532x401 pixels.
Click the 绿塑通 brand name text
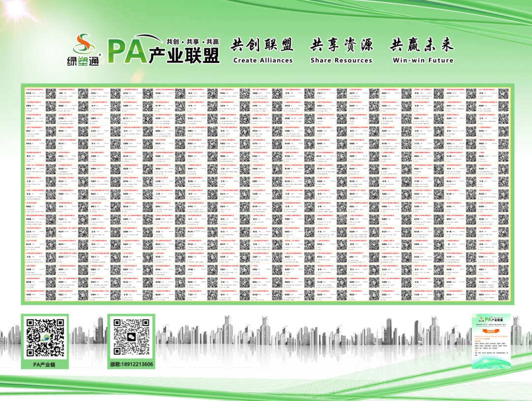point(83,61)
